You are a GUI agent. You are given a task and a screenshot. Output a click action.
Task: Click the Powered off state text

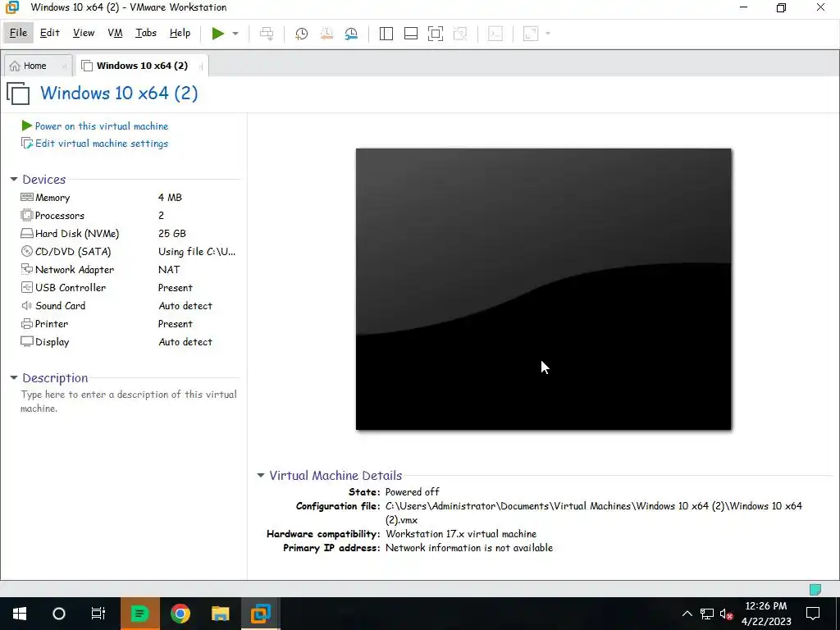[412, 492]
